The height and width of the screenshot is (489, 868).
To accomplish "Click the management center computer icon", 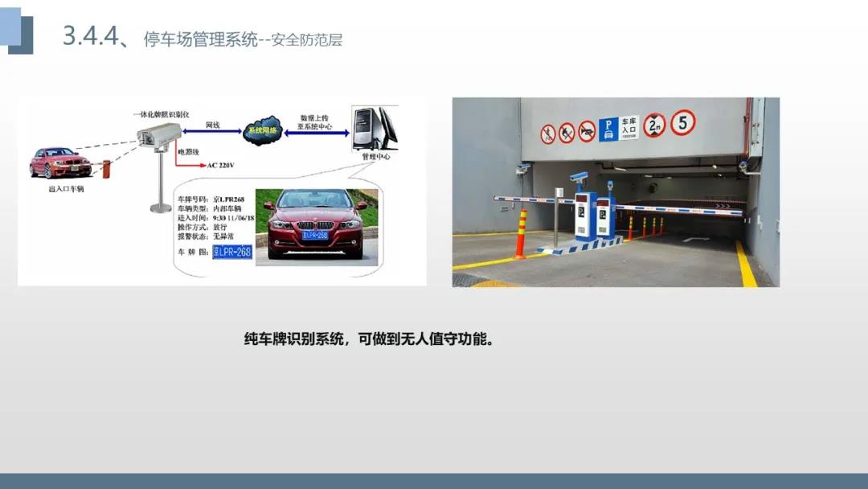I will coord(375,129).
